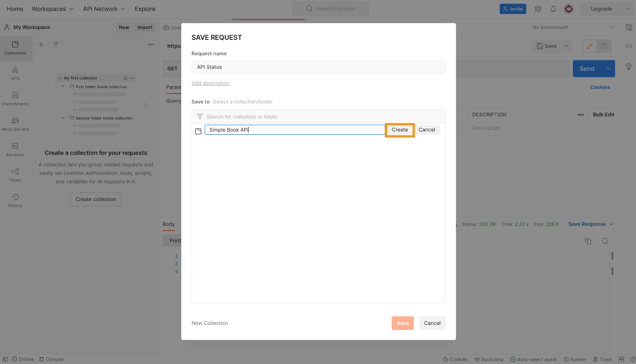
Task: Expand the Send button dropdown arrow
Action: point(608,69)
